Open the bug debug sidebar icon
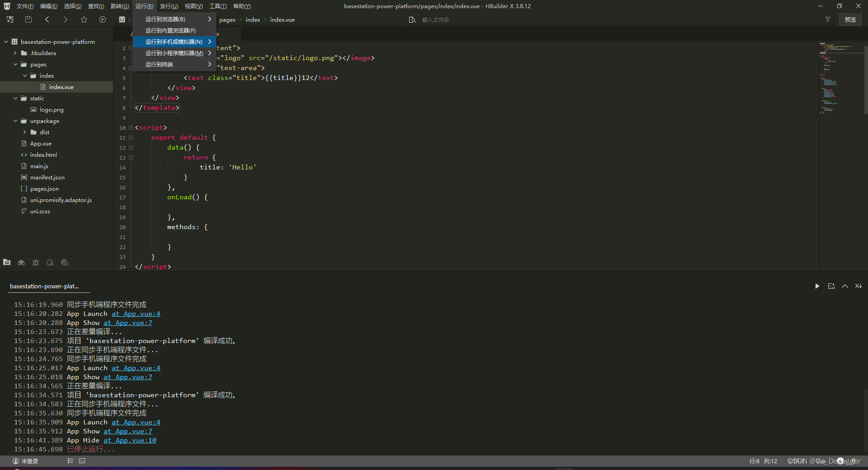Image resolution: width=868 pixels, height=470 pixels. pyautogui.click(x=36, y=262)
